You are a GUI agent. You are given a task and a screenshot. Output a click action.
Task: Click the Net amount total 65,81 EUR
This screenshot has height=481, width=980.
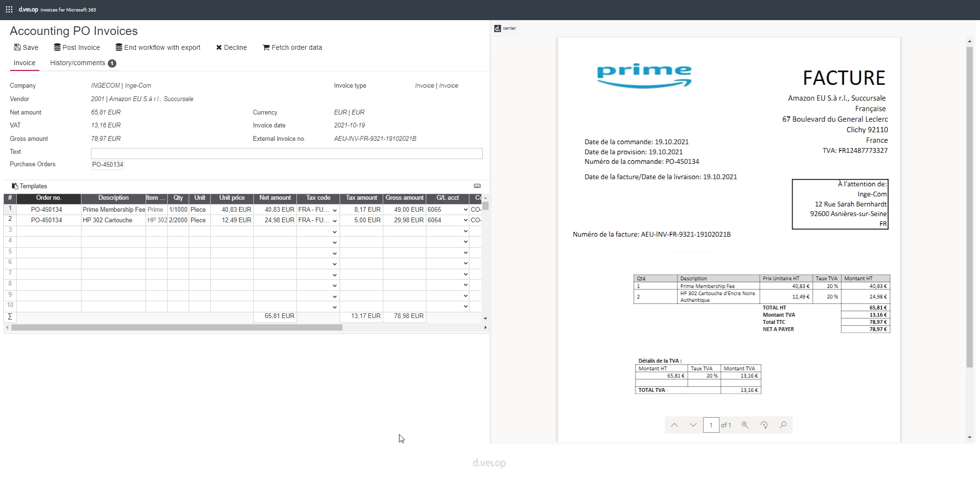[275, 316]
